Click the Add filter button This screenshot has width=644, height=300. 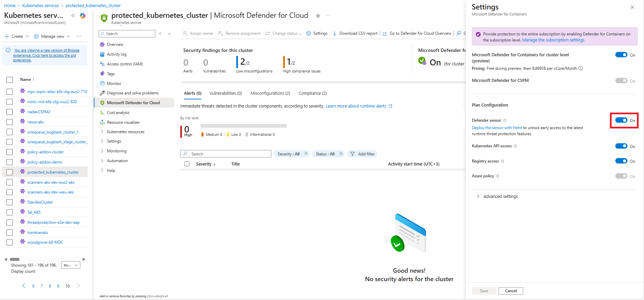click(x=362, y=154)
